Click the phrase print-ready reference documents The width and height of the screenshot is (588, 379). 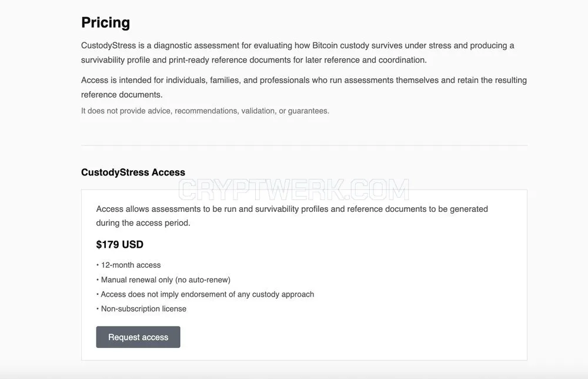pos(229,60)
